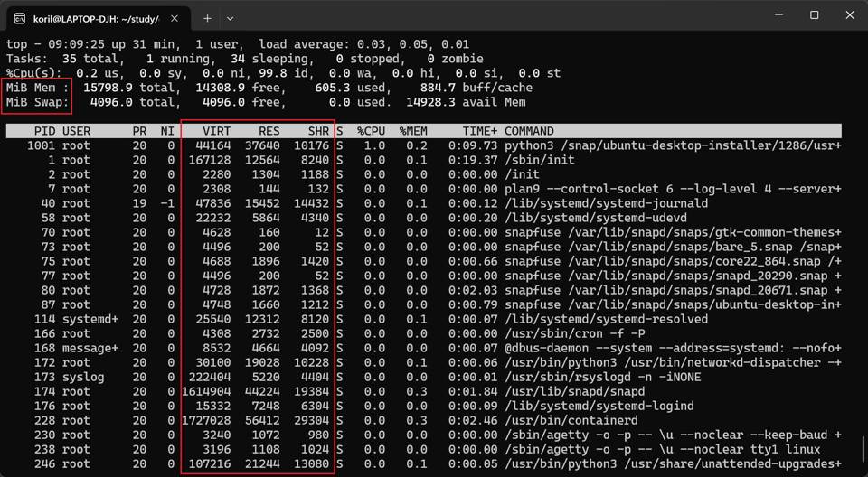Click the %CPU column header
The height and width of the screenshot is (477, 868).
(x=371, y=131)
